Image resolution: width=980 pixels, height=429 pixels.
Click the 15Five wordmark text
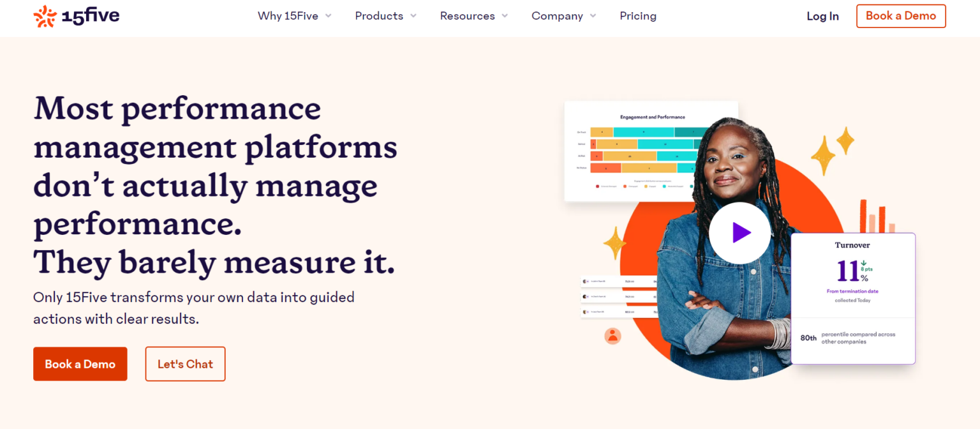point(91,17)
